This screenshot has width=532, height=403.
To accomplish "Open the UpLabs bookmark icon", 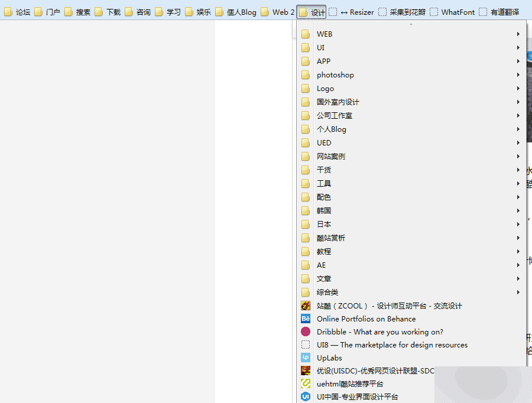I will click(306, 358).
